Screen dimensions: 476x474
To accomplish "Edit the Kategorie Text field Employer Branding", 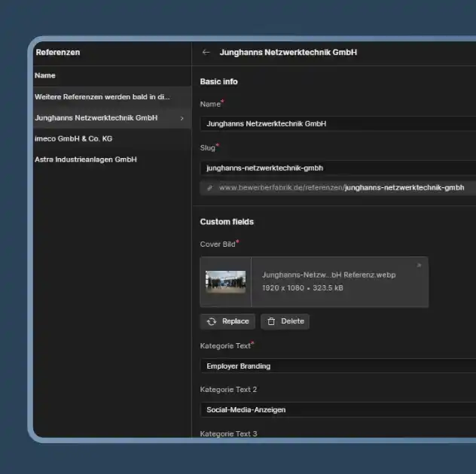I will pos(338,366).
